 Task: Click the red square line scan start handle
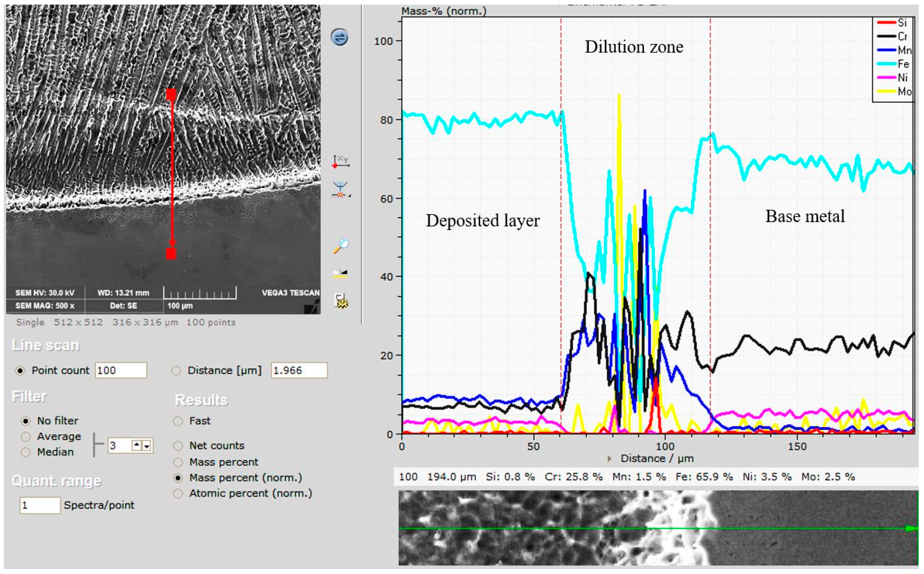[x=171, y=94]
